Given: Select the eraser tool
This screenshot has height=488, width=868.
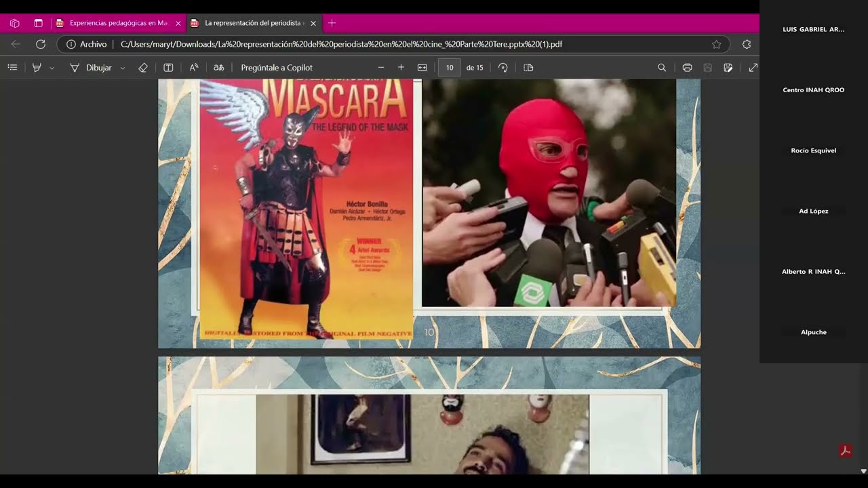Looking at the screenshot, I should [x=143, y=68].
